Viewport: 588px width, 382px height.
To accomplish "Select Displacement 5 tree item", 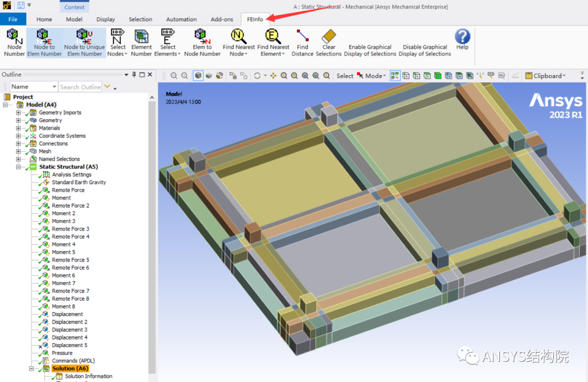I will coord(69,345).
